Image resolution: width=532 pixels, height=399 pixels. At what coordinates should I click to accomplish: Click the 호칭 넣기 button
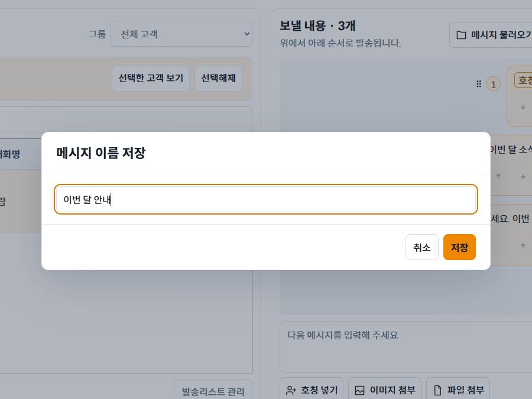point(312,390)
